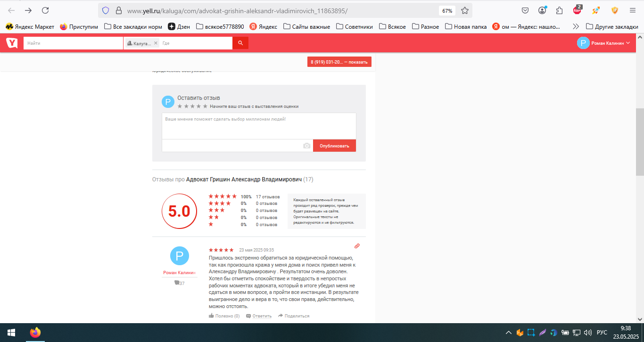
Task: Open Windows Start menu
Action: click(x=11, y=333)
